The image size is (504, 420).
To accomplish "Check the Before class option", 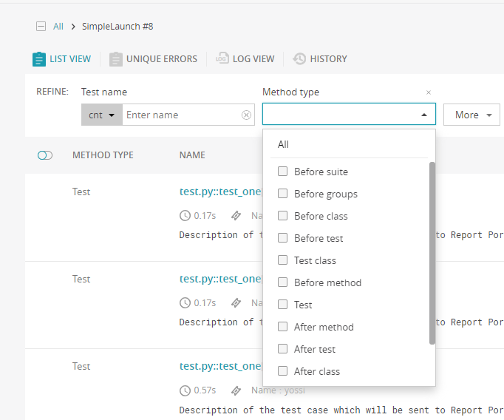I will pyautogui.click(x=282, y=215).
